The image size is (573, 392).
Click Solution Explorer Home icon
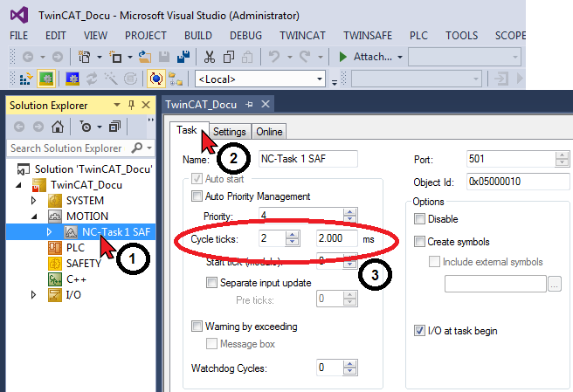(58, 127)
